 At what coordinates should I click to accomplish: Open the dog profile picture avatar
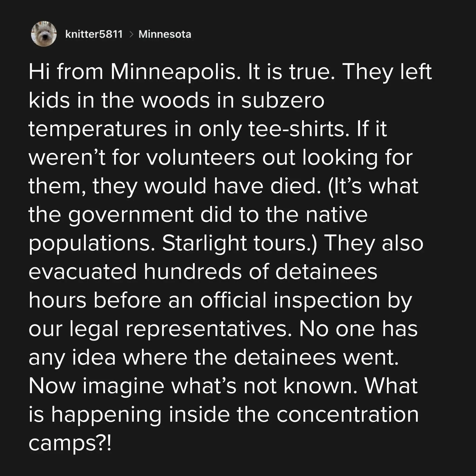[44, 34]
